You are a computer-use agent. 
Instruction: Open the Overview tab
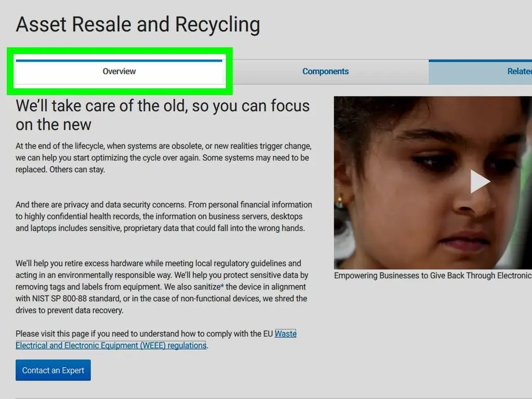[x=119, y=72]
